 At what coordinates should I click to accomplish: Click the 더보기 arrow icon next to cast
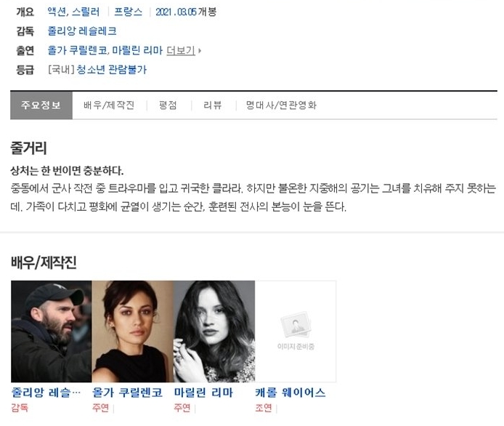200,50
